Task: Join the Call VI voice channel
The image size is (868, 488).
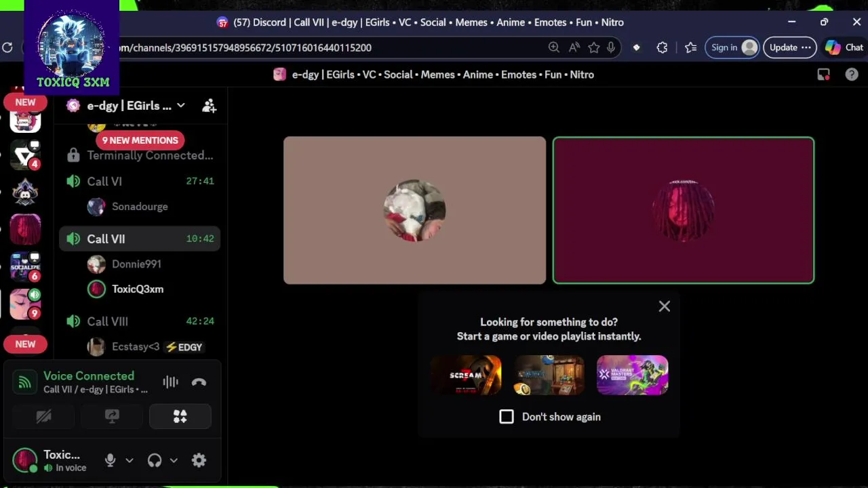Action: pyautogui.click(x=140, y=181)
